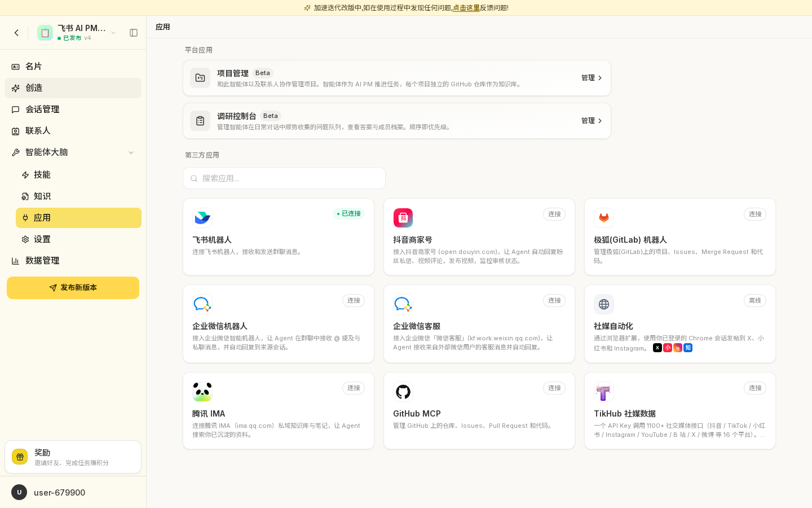
Task: Click the 腾讯 IMA panda icon
Action: pos(202,392)
